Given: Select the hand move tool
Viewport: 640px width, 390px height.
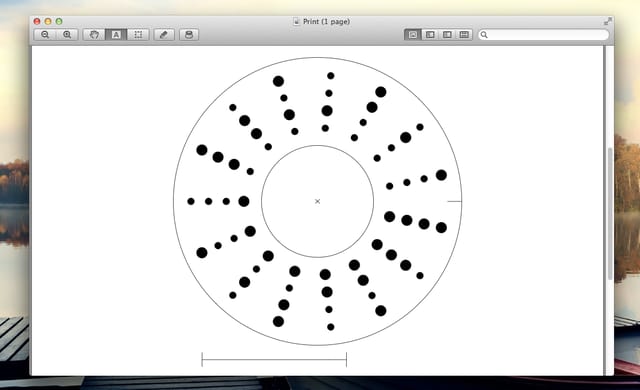Looking at the screenshot, I should [94, 35].
